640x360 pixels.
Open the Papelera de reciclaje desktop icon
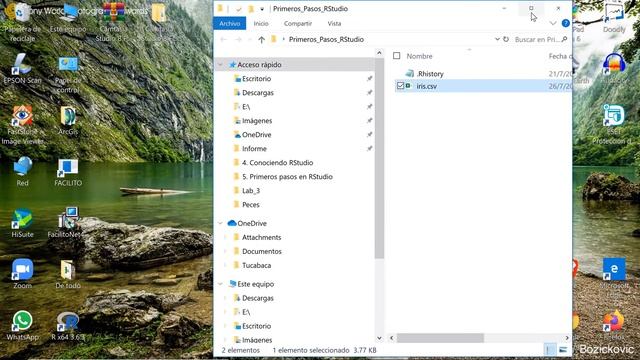22,22
